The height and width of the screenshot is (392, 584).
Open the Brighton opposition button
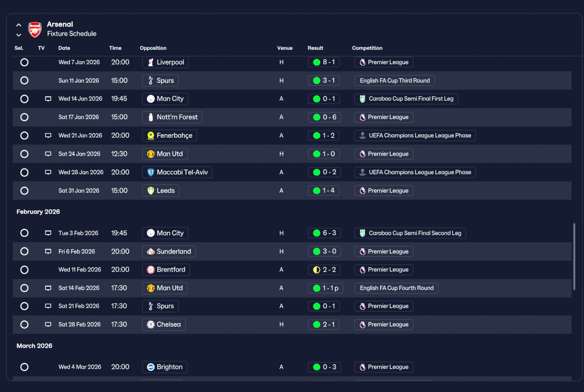(165, 367)
